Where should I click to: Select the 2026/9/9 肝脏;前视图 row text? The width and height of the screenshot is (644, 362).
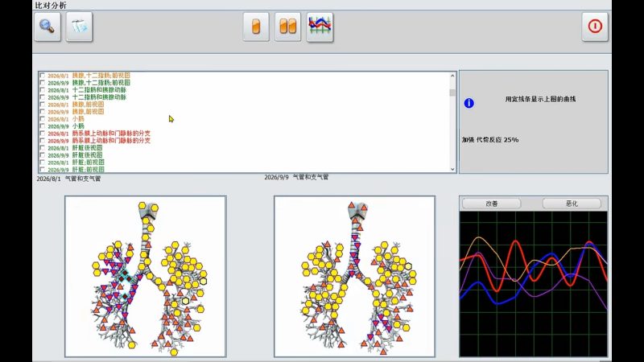[x=76, y=170]
